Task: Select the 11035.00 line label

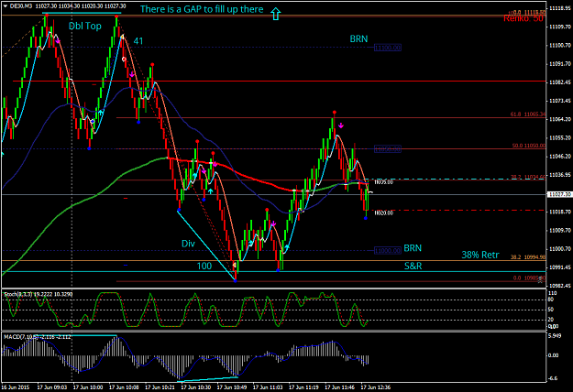Action: coord(384,182)
